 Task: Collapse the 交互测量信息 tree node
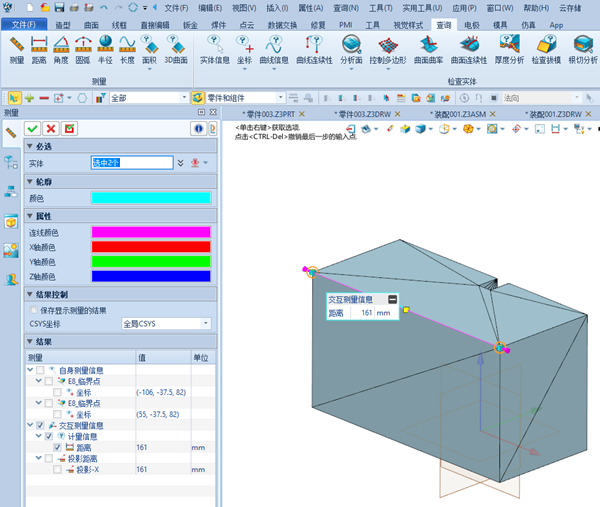pos(30,425)
